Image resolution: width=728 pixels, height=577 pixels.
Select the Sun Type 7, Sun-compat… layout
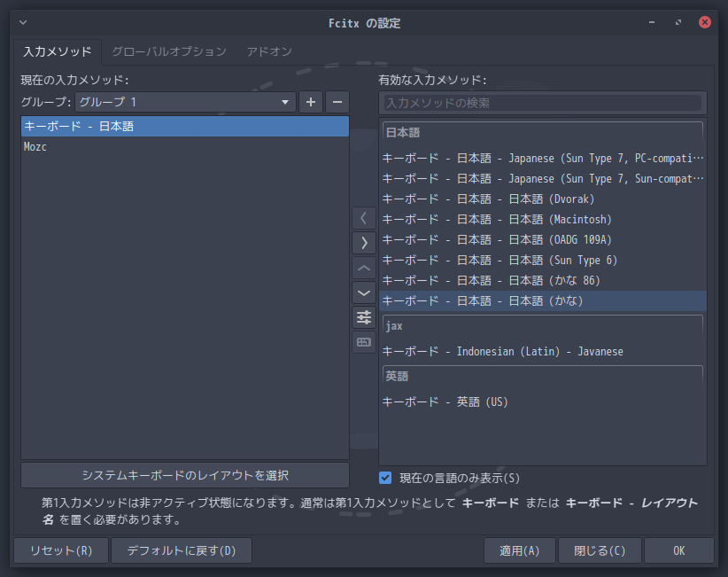[x=543, y=179]
